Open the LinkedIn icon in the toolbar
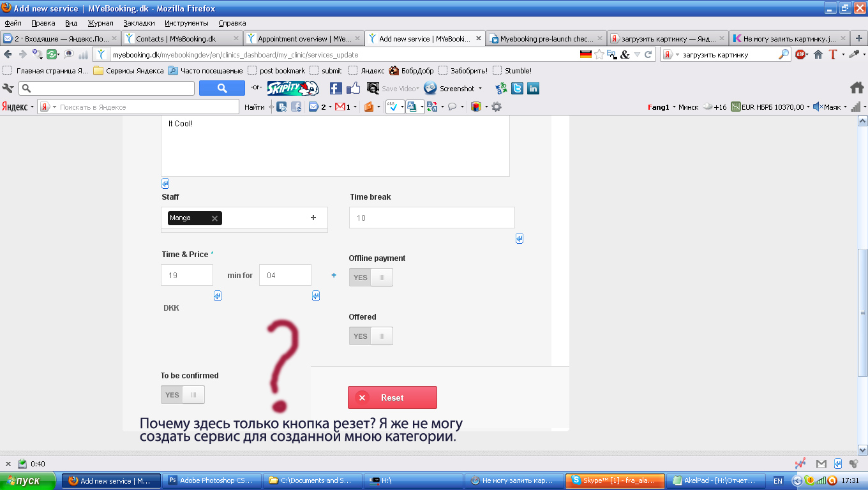The width and height of the screenshot is (868, 490). [533, 88]
